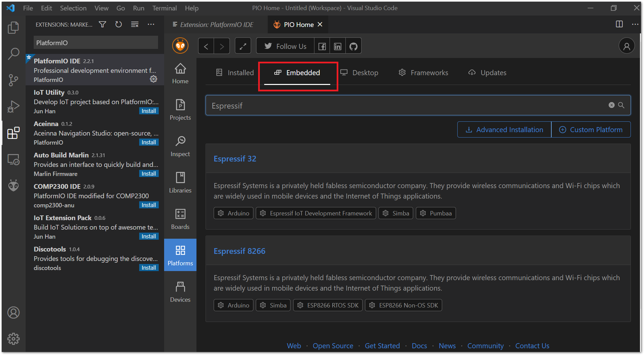
Task: Switch to the Updates tab
Action: 487,72
